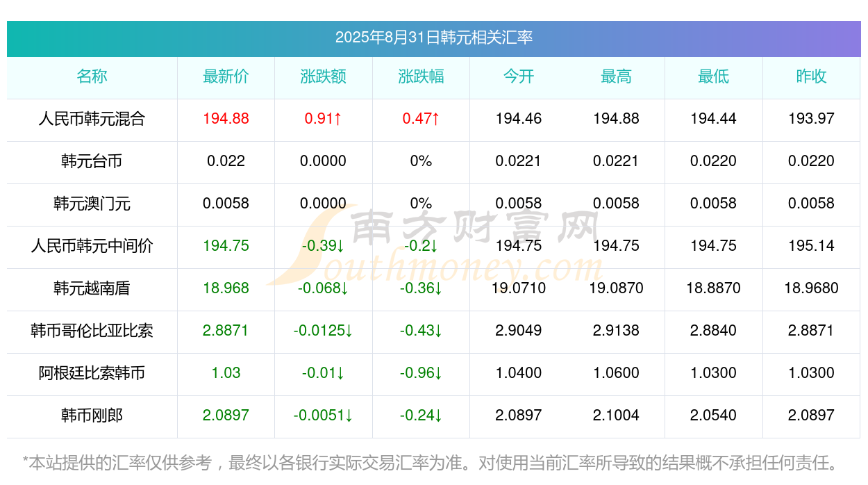
Task: Click the row name 韩元台币
Action: [92, 161]
